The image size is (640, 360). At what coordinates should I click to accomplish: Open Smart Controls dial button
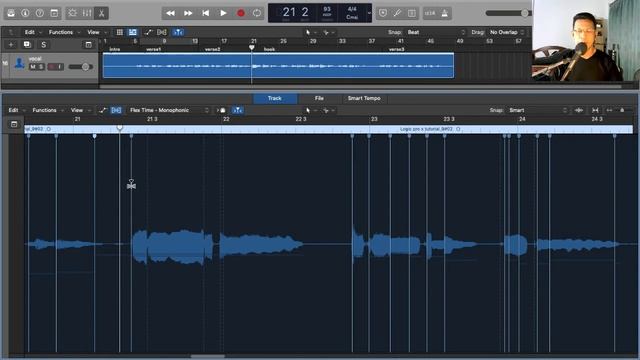[x=73, y=13]
